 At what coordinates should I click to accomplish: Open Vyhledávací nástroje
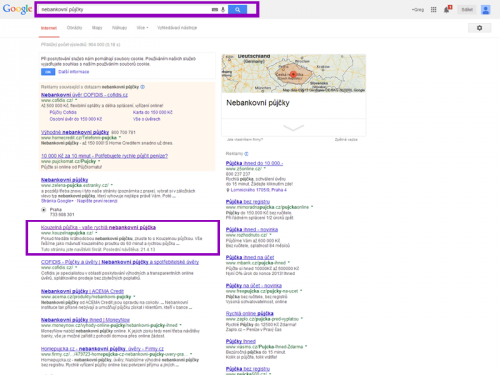177,28
